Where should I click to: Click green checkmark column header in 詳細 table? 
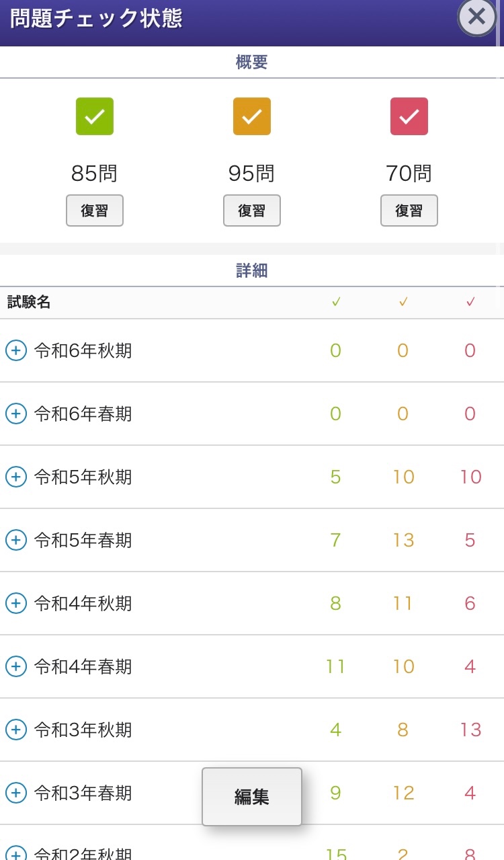336,303
